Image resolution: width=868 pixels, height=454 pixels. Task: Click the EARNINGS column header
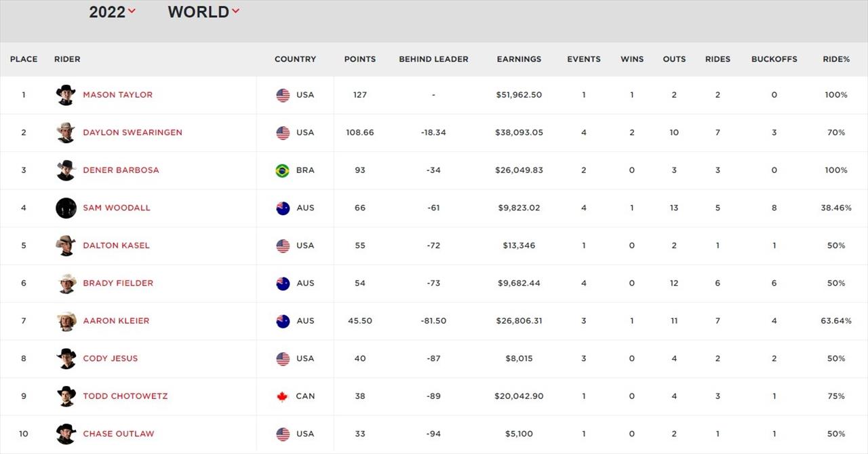(x=519, y=59)
